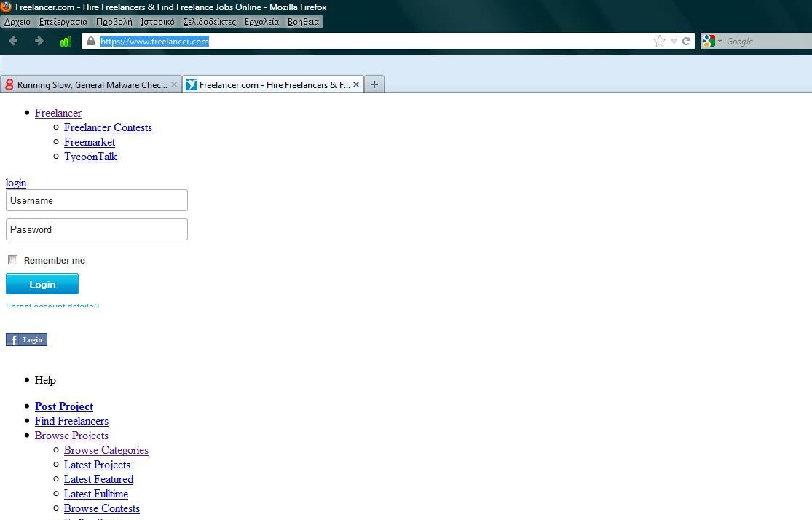
Task: Close the Running Slow malware tab
Action: [x=174, y=84]
